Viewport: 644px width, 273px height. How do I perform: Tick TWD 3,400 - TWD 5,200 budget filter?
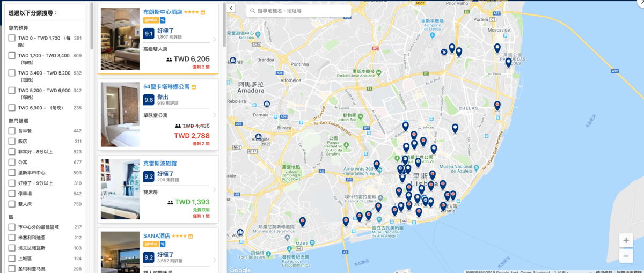pos(12,73)
